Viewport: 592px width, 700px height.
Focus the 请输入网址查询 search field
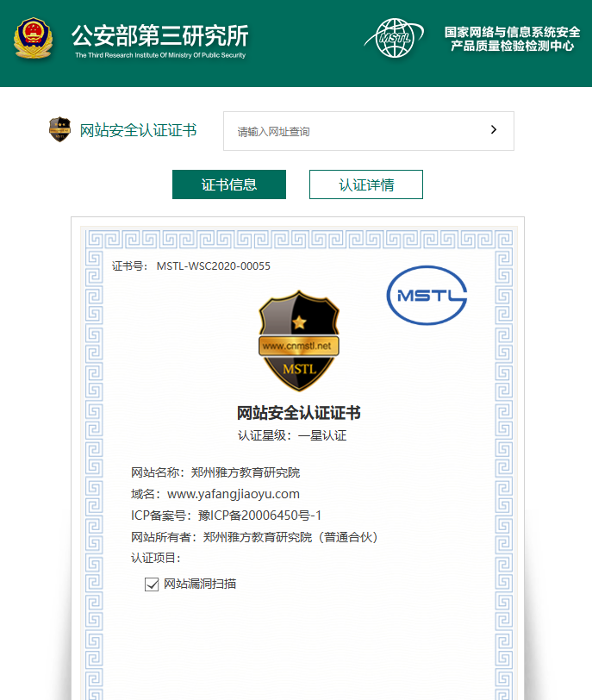(x=353, y=131)
